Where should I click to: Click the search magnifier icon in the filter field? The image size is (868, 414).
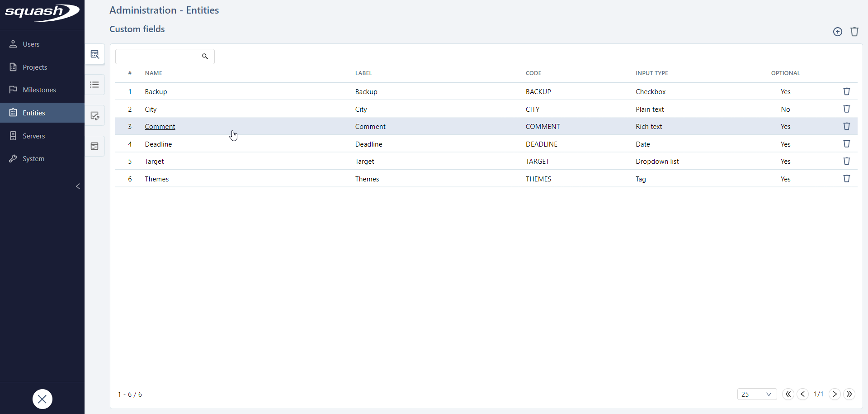[x=205, y=57]
